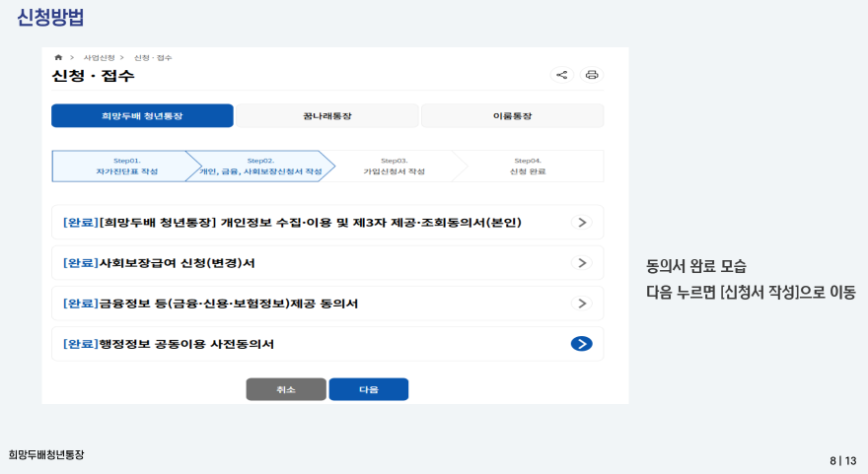Expand arrow for 사회보장급여 신청(변경)서

(x=582, y=263)
